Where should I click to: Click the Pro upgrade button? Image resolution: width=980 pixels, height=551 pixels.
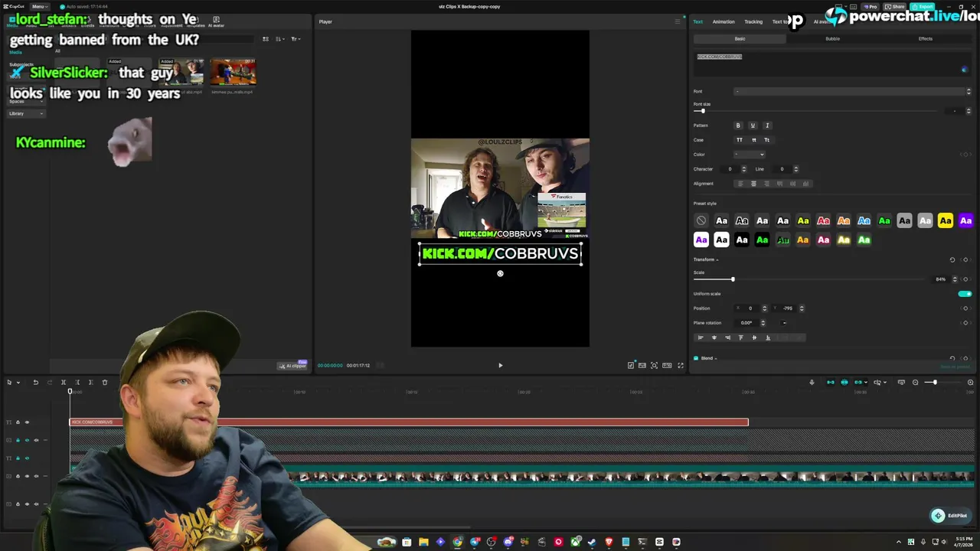point(871,6)
